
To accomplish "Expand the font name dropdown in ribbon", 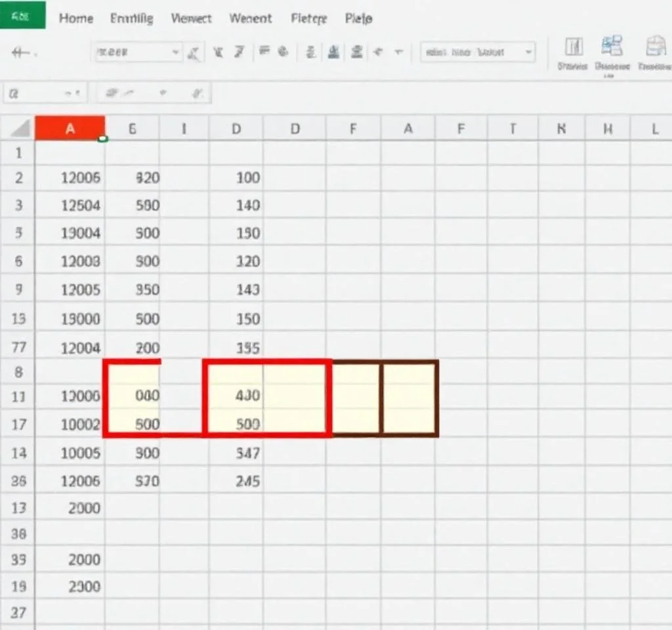I will click(x=175, y=52).
